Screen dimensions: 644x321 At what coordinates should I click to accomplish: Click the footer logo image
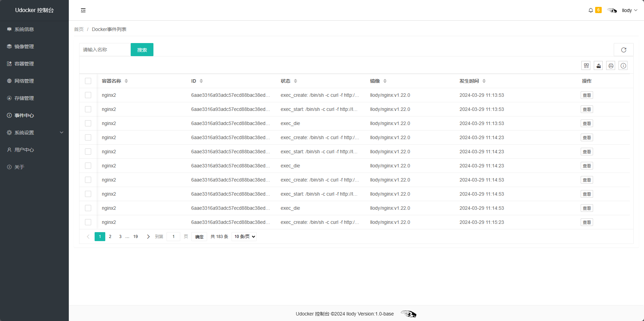408,314
